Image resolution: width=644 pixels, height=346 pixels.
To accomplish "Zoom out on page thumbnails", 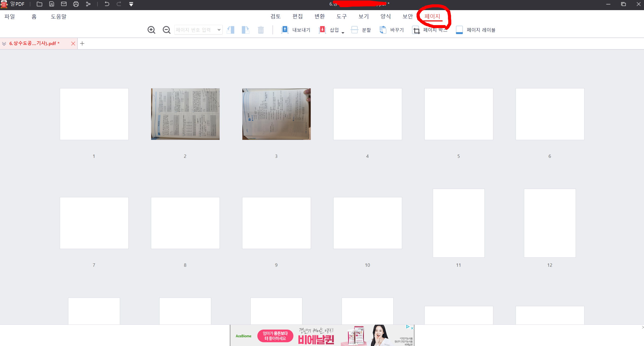I will (167, 30).
